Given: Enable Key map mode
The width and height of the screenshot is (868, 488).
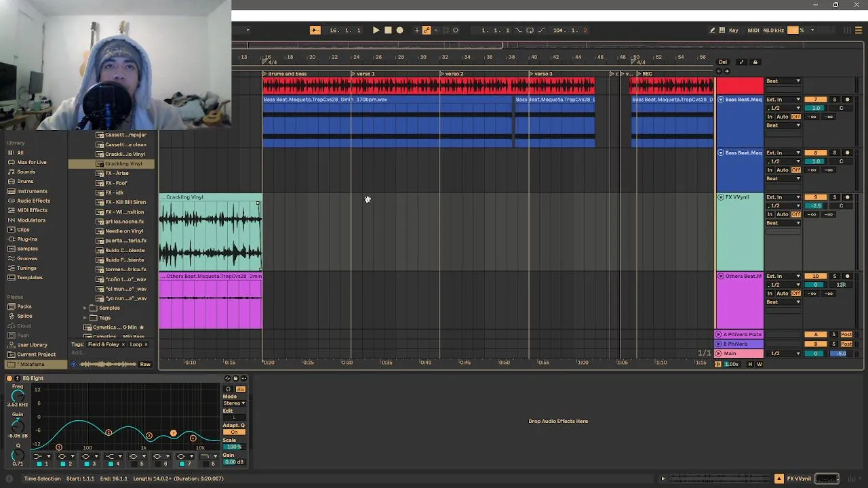Looking at the screenshot, I should point(733,30).
